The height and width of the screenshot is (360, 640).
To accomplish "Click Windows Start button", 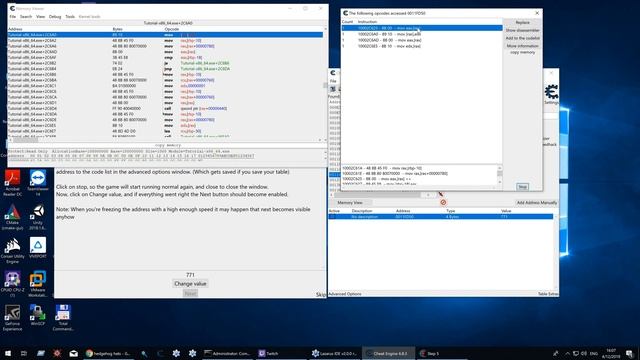I will tap(8, 353).
